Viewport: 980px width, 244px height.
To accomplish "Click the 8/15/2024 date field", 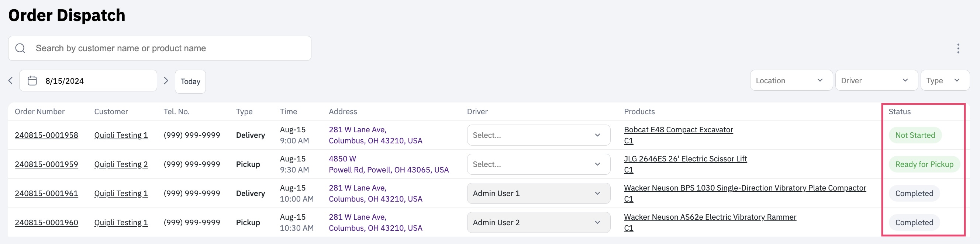I will tap(88, 81).
